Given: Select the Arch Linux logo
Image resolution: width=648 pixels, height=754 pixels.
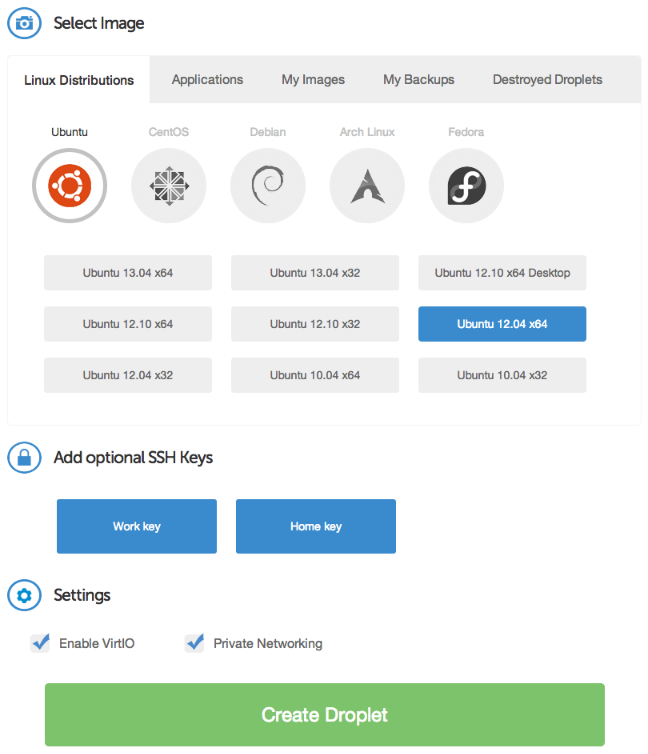Looking at the screenshot, I should coord(367,186).
